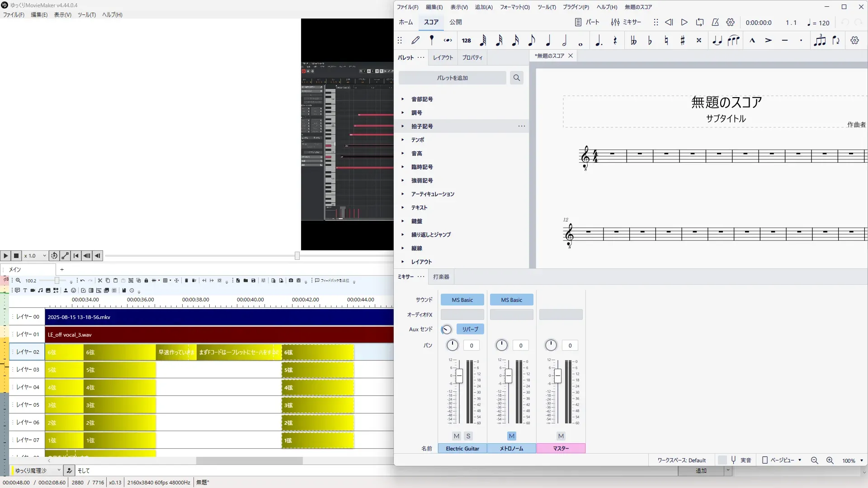Open playback speed x 1.0 dropdown
This screenshot has height=488, width=868.
pyautogui.click(x=36, y=256)
